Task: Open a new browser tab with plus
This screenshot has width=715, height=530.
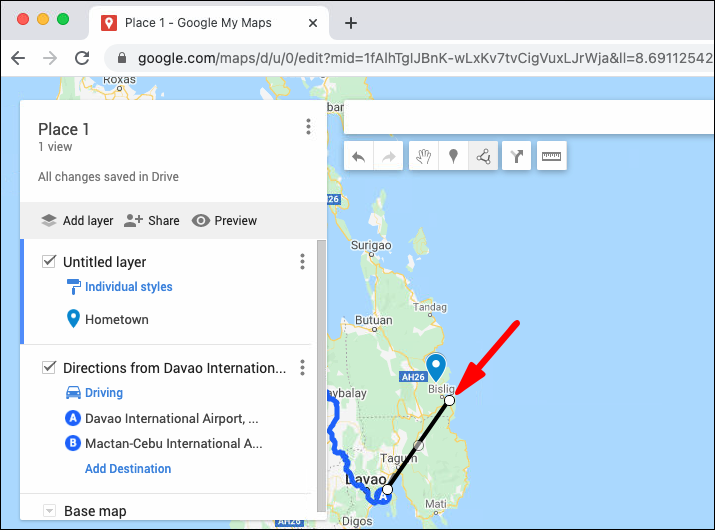Action: tap(351, 23)
